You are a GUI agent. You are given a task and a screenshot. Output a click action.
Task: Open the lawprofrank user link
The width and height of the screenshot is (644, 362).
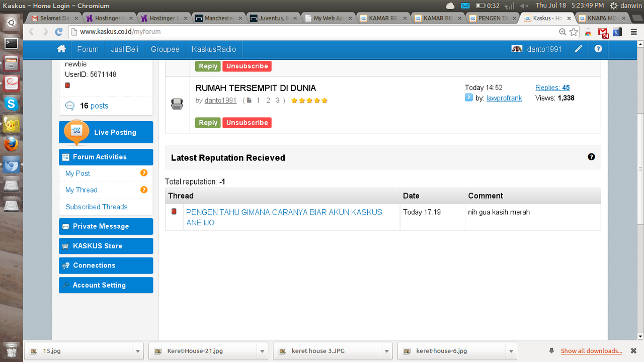coord(504,98)
